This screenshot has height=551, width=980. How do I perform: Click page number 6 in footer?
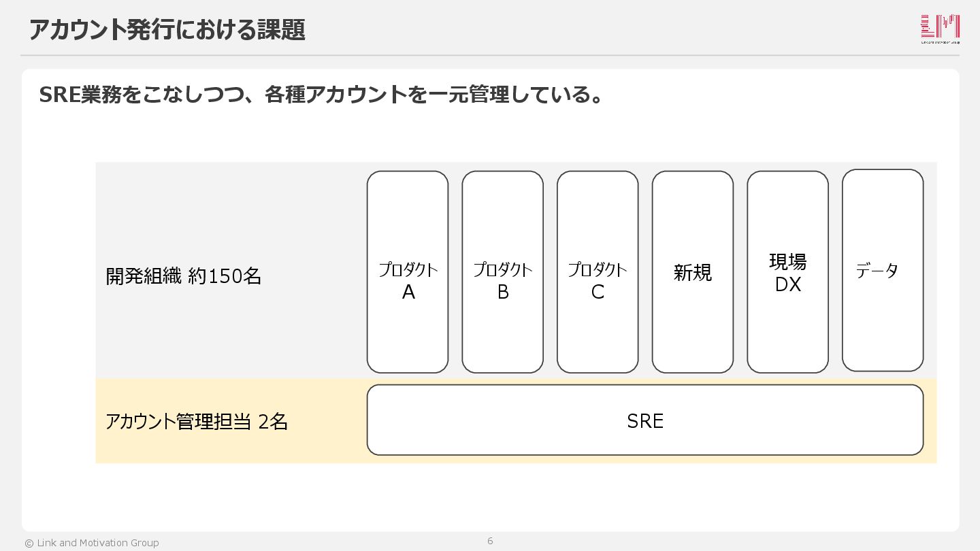pos(490,541)
